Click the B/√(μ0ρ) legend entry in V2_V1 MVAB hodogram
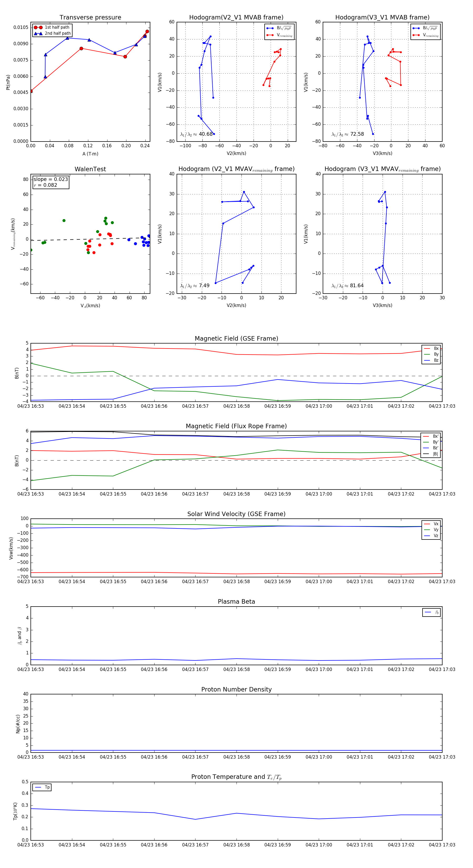The image size is (473, 868). [x=279, y=28]
